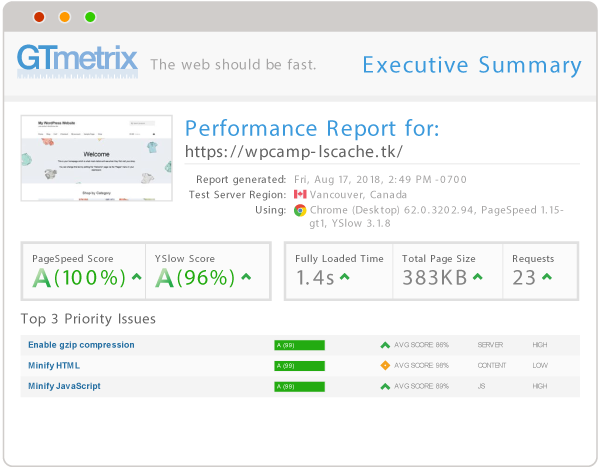This screenshot has width=600, height=467.
Task: Click the red close window dot
Action: [x=39, y=17]
